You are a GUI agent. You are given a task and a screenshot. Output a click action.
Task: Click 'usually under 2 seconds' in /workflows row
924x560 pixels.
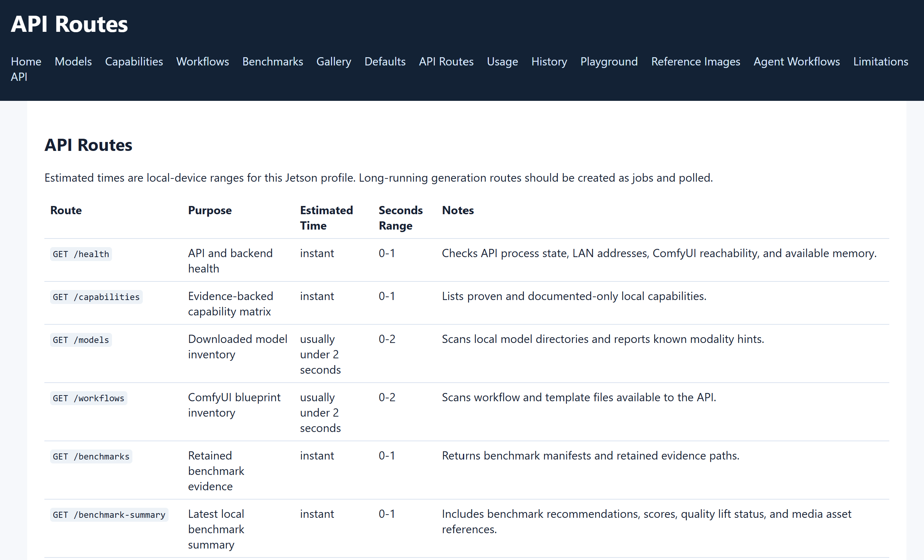(x=320, y=412)
